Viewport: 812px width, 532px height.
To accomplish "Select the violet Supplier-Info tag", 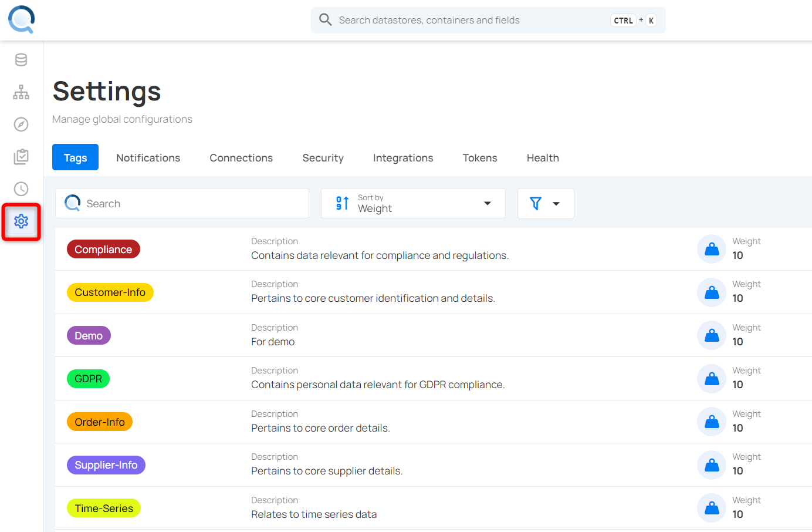I will click(106, 465).
